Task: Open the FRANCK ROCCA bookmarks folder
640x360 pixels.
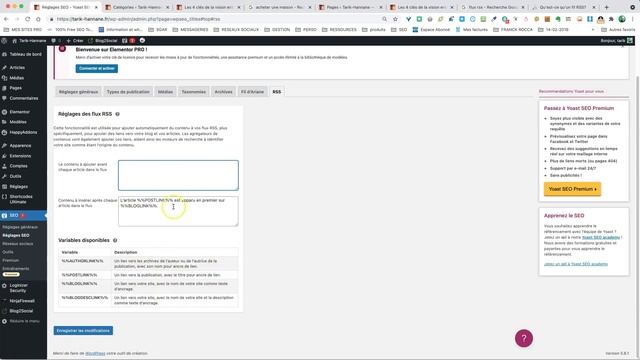Action: point(513,30)
